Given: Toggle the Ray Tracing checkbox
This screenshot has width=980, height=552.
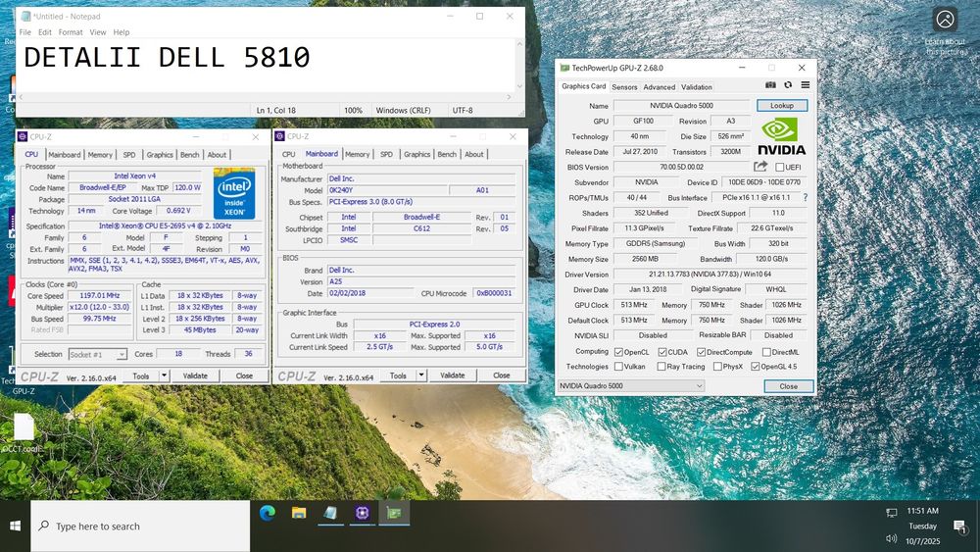Looking at the screenshot, I should [661, 367].
